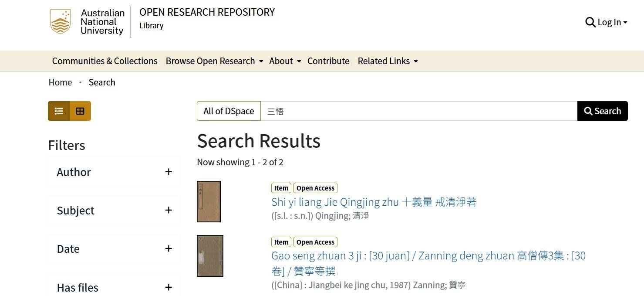The height and width of the screenshot is (296, 644).
Task: Open the Contribute page
Action: 328,61
